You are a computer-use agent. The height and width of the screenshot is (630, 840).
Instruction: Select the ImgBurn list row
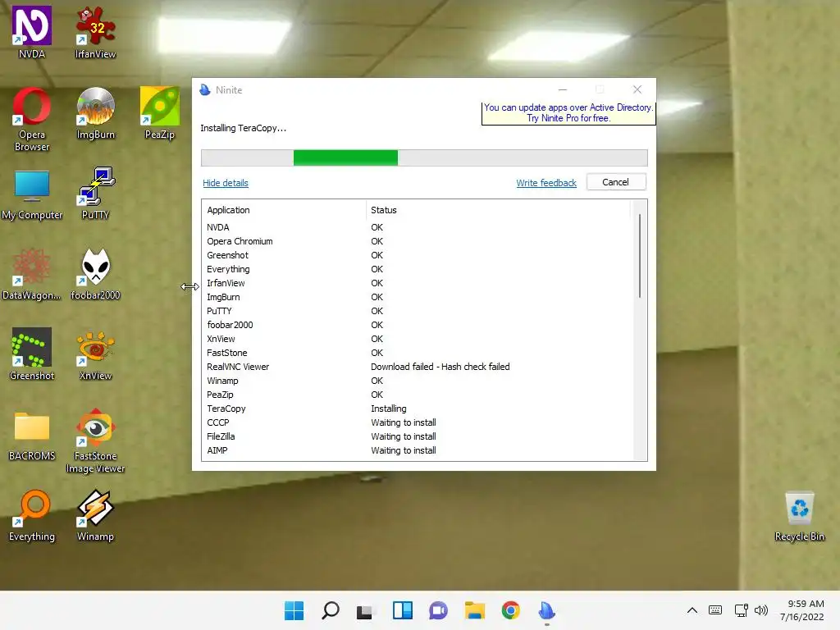418,297
